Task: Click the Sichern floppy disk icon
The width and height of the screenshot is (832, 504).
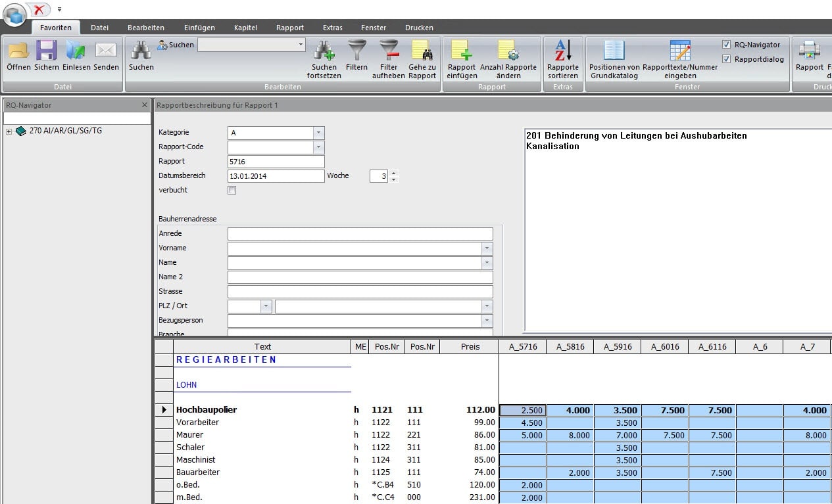Action: click(47, 51)
